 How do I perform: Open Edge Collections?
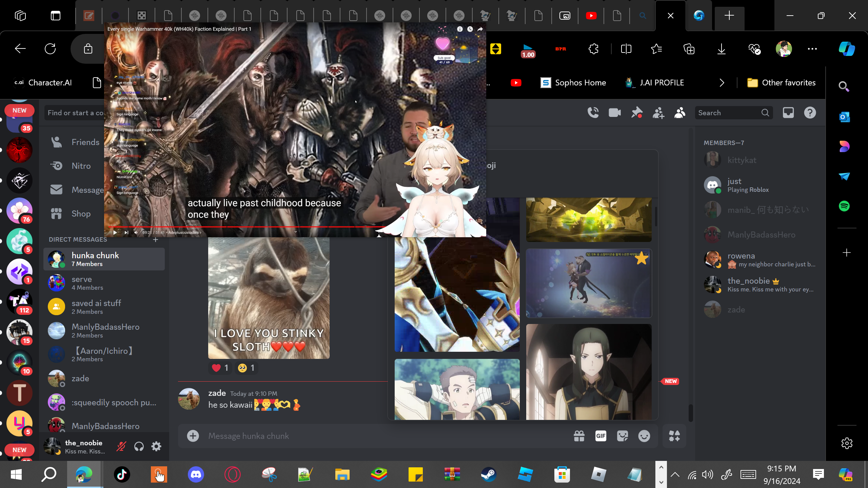coord(689,49)
